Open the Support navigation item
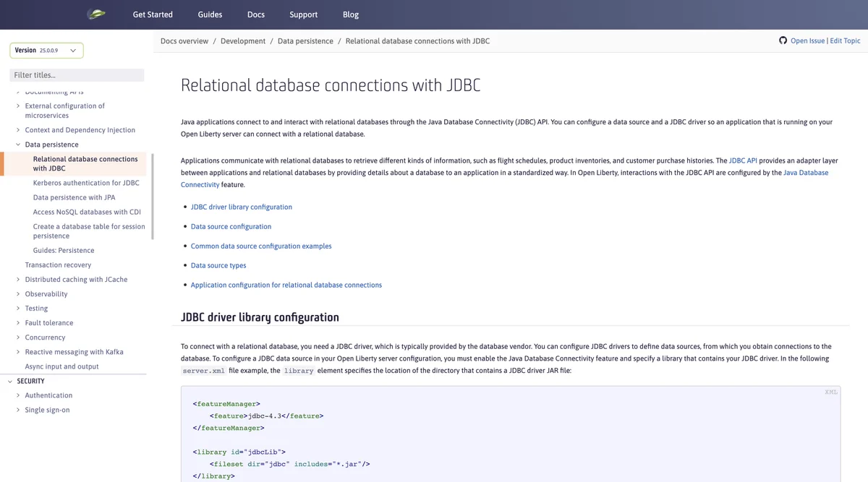This screenshot has height=482, width=868. click(x=303, y=14)
